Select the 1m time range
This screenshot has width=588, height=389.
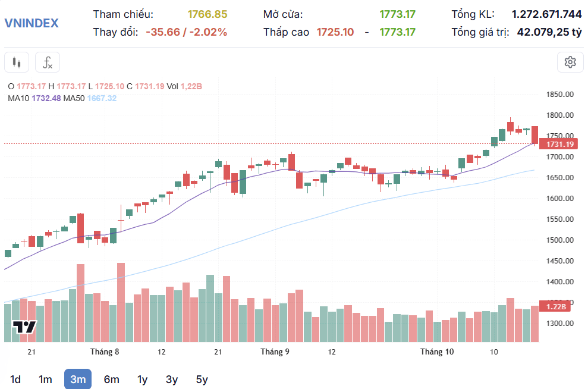point(45,379)
